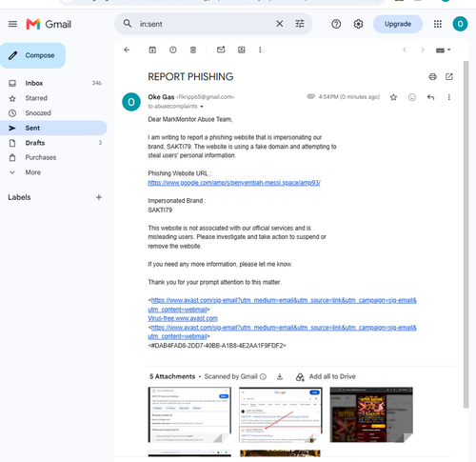Image resolution: width=476 pixels, height=462 pixels.
Task: Reply to the message
Action: (430, 97)
